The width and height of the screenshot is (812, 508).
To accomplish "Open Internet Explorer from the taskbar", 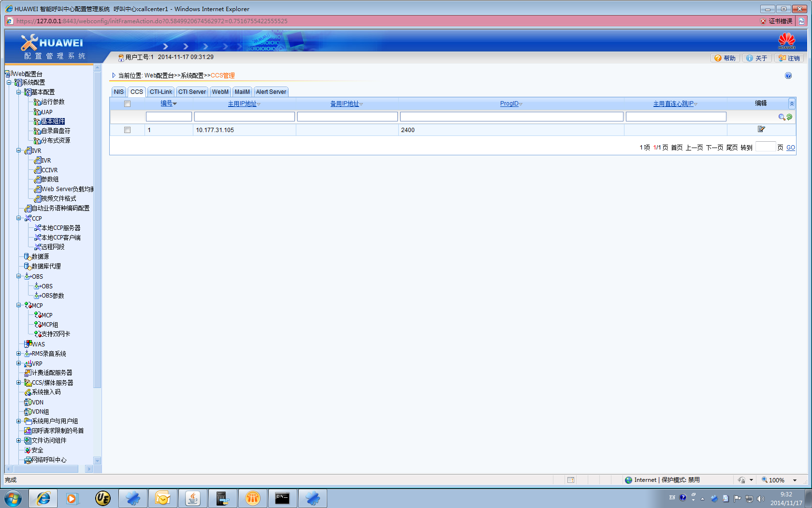I will pyautogui.click(x=43, y=498).
